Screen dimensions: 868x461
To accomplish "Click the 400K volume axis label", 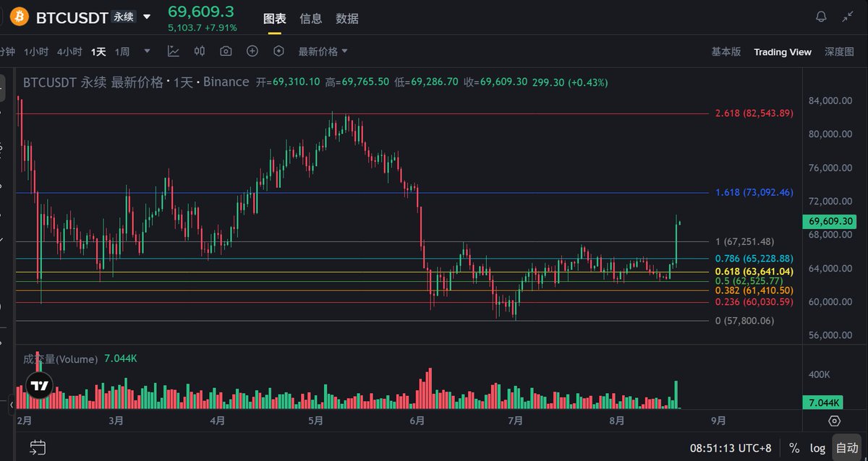I will 820,375.
